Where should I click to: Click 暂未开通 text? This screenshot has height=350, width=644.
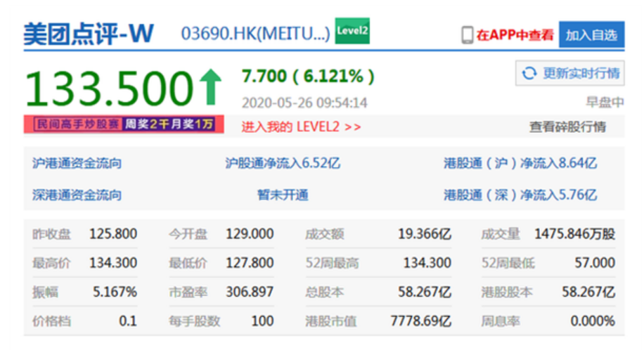coord(283,195)
